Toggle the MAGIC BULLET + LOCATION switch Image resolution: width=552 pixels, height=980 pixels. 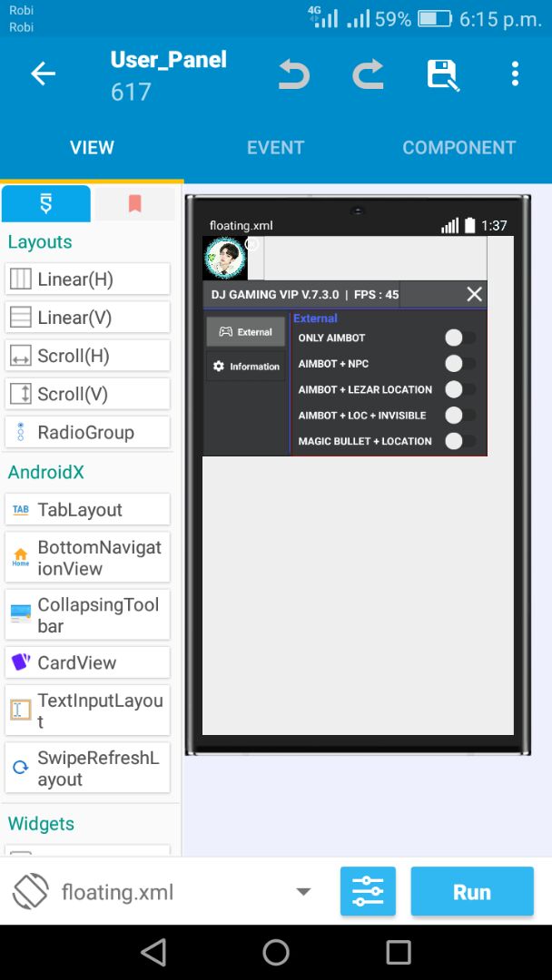(x=460, y=441)
